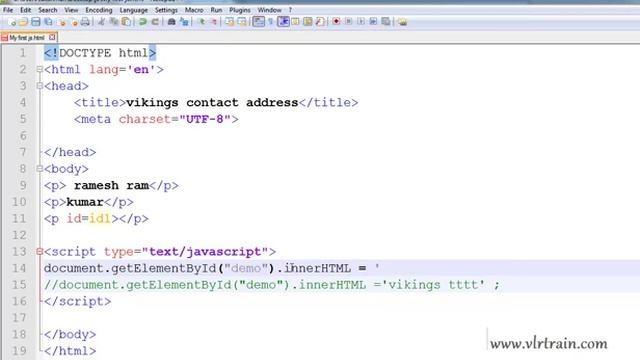The width and height of the screenshot is (640, 360).
Task: Open the Function List toolbar icon
Action: coord(320,22)
